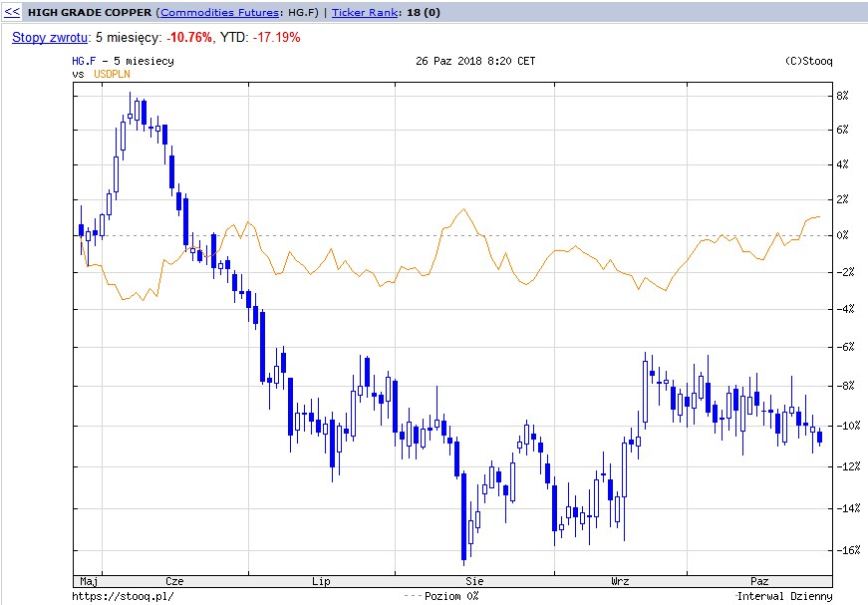The image size is (868, 605).
Task: Open the Commodities Futures link
Action: point(220,12)
